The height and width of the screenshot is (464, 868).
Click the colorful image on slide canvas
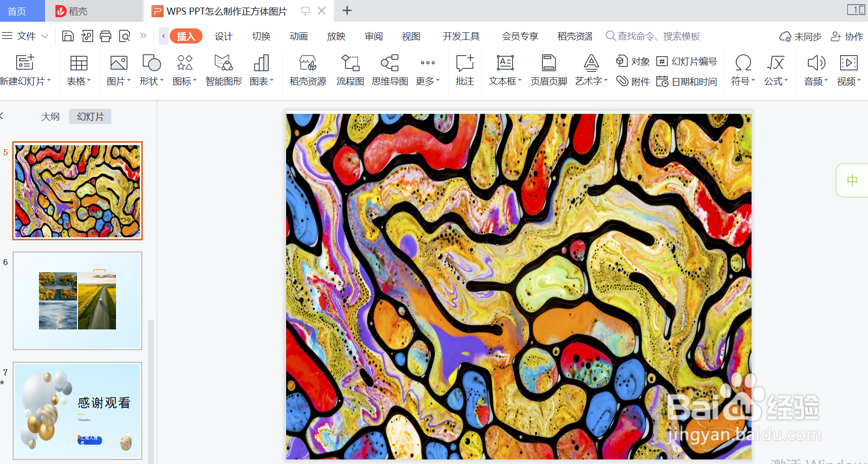[519, 286]
